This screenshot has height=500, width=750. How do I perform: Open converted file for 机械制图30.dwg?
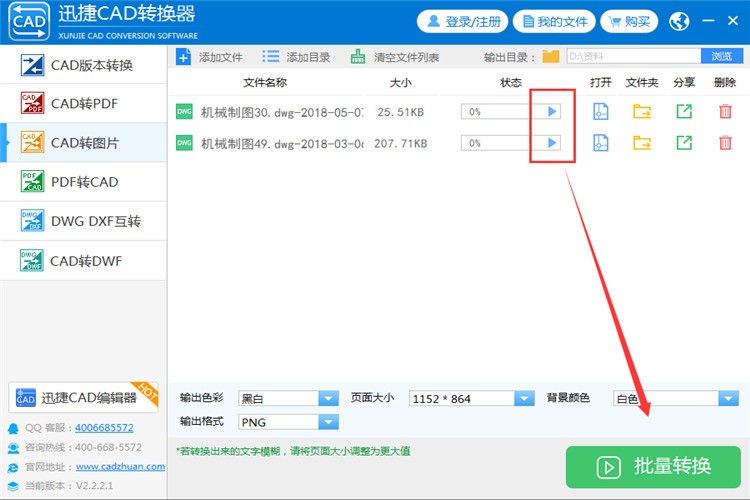click(x=601, y=111)
